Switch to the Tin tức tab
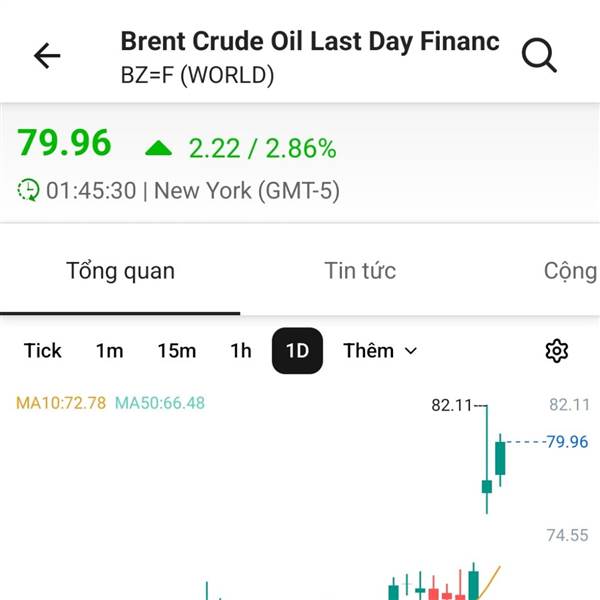 (x=360, y=271)
